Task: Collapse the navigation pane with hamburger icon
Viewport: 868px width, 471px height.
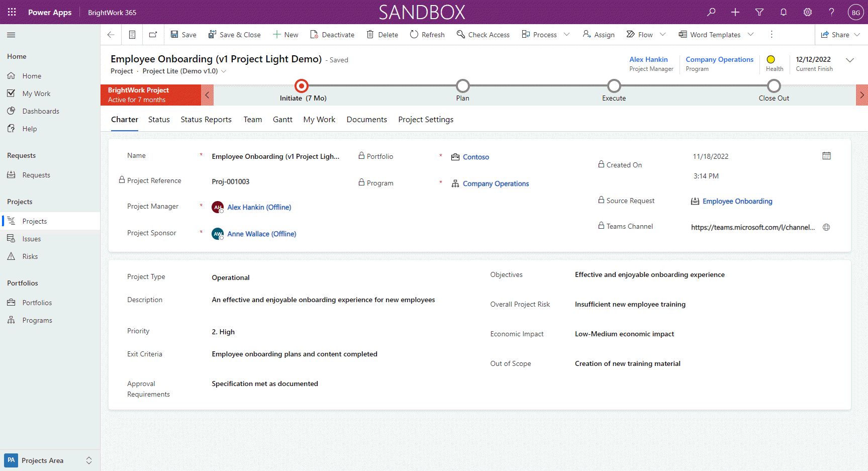Action: coord(11,35)
